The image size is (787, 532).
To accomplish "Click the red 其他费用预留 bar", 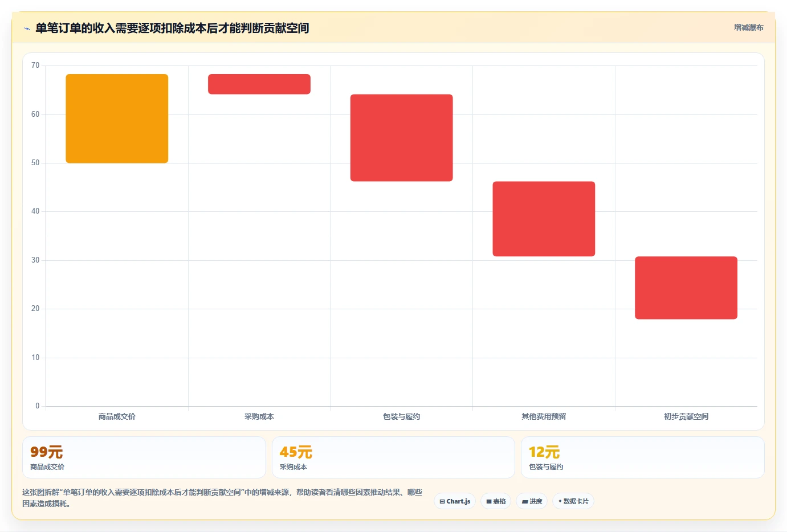I will (x=544, y=219).
